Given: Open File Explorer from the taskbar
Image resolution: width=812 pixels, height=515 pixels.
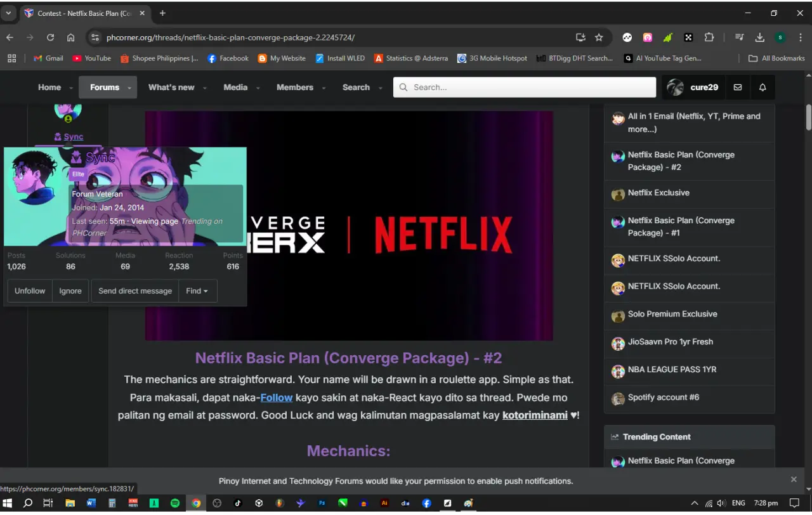Looking at the screenshot, I should pos(70,503).
